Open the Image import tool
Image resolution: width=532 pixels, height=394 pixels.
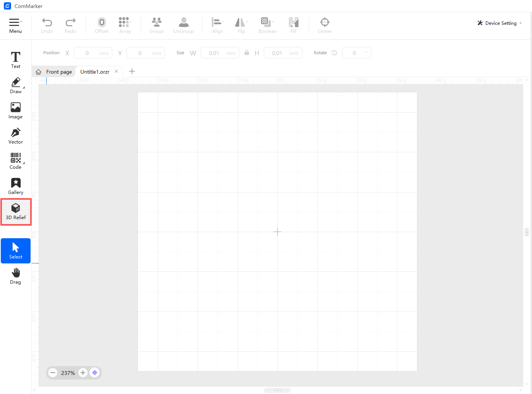tap(16, 110)
